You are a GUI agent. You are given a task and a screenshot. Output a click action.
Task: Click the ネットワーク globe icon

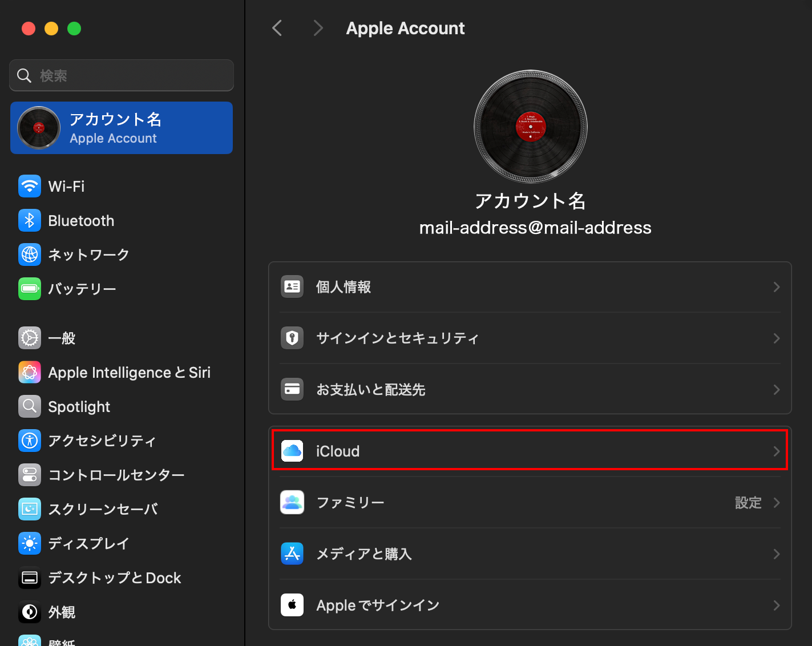pos(30,255)
